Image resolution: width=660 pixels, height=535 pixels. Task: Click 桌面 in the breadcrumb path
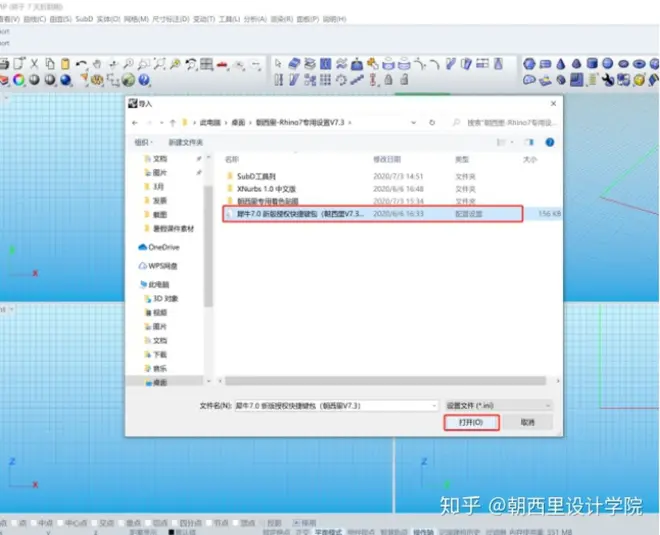[238, 122]
